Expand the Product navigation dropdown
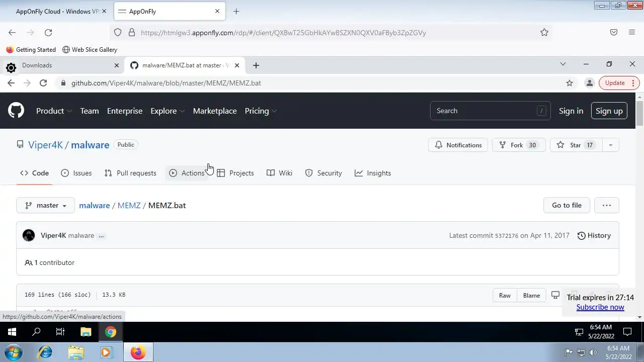This screenshot has height=362, width=644. pyautogui.click(x=54, y=111)
